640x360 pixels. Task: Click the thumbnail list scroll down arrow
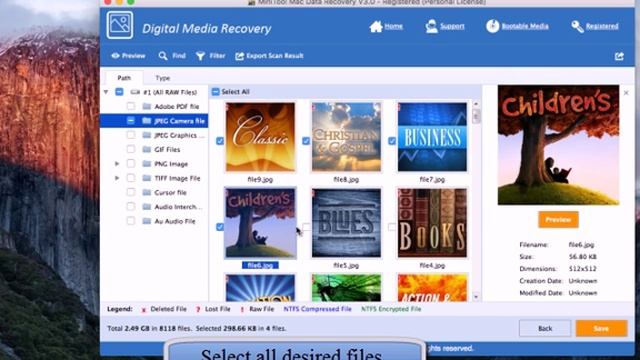coord(476,297)
